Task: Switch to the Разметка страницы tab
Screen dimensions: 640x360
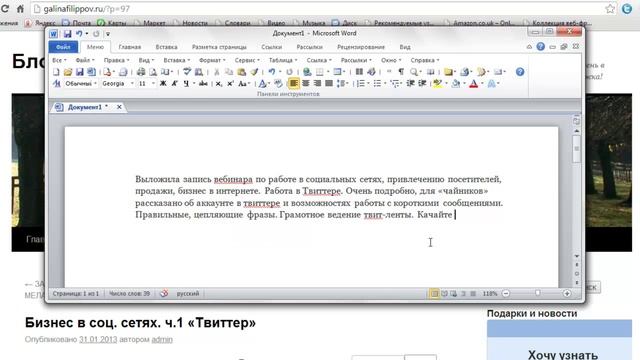Action: (219, 47)
